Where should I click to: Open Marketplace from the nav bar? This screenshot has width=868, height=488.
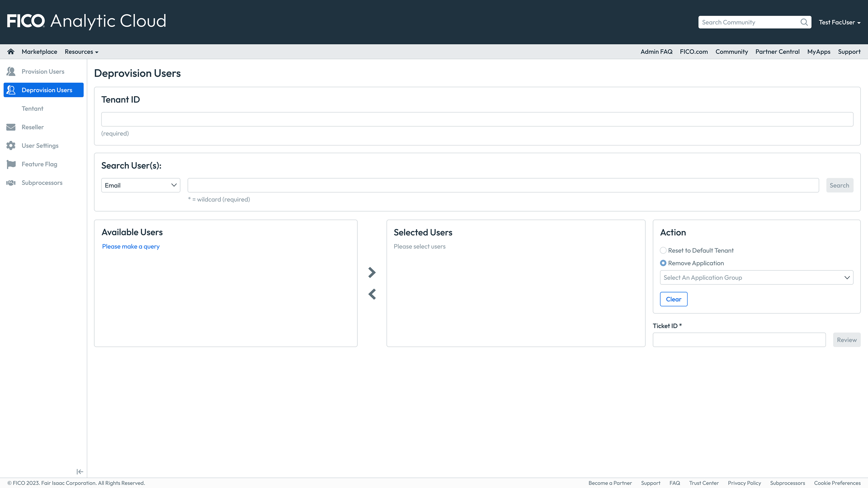point(39,52)
